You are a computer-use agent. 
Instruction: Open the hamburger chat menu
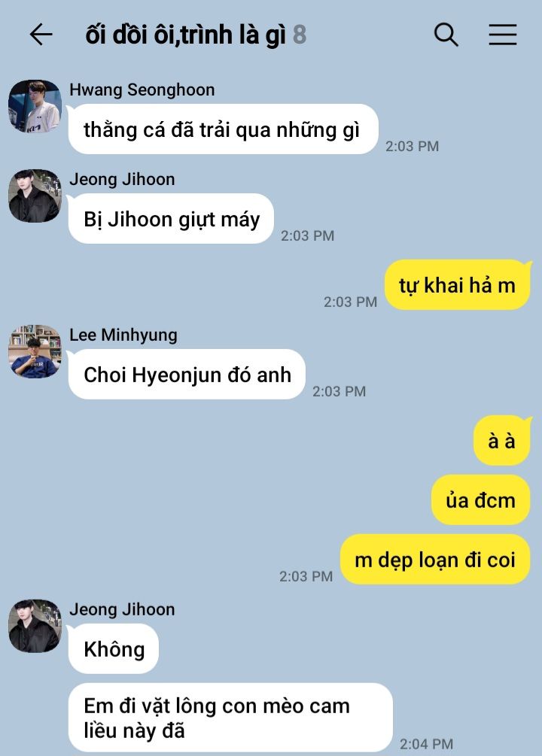[502, 35]
